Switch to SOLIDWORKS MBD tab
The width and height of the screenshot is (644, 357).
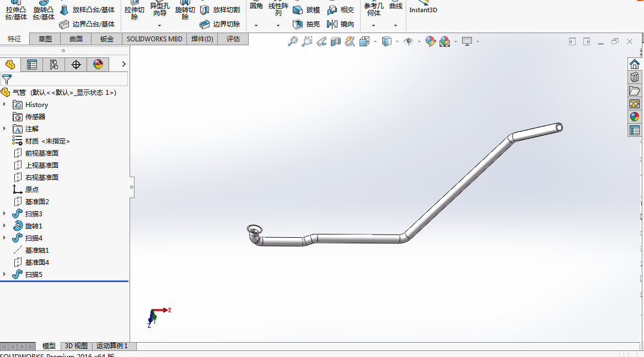[154, 39]
